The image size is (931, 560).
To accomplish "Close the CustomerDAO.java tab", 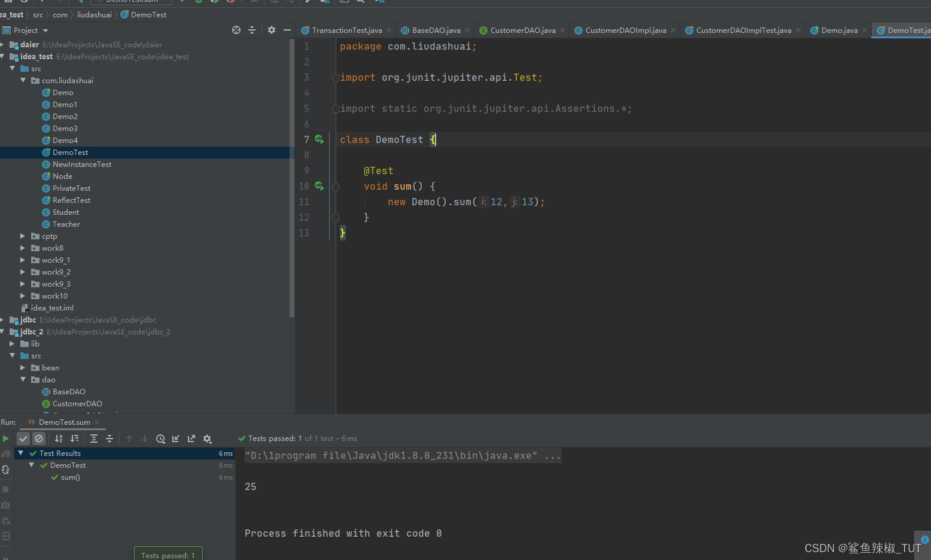I will point(562,30).
